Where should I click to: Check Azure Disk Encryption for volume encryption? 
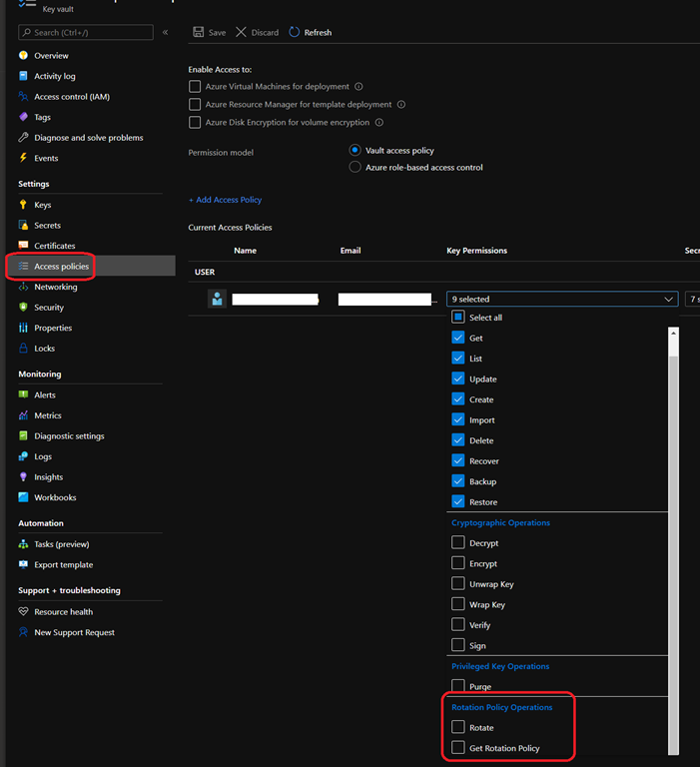pyautogui.click(x=195, y=123)
